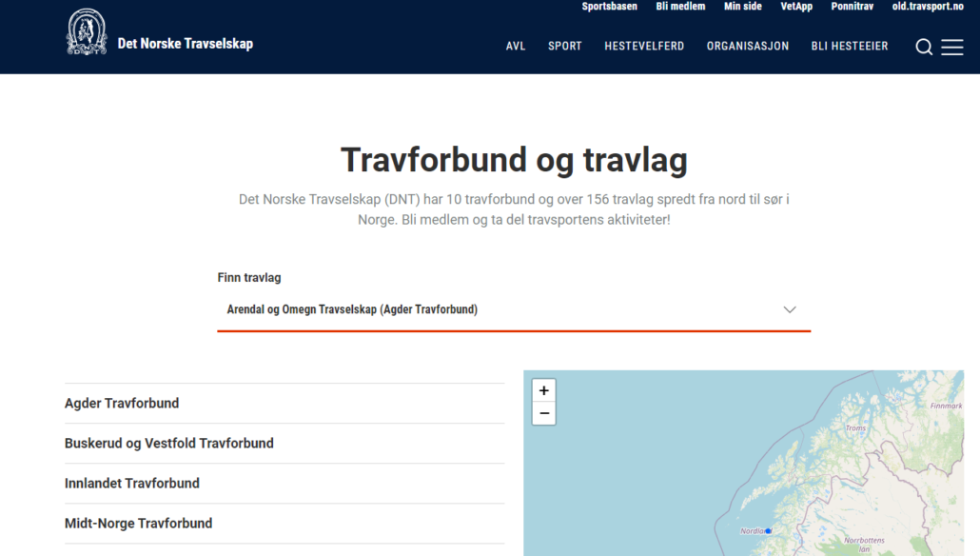
Task: Open the VetApp link
Action: (796, 7)
